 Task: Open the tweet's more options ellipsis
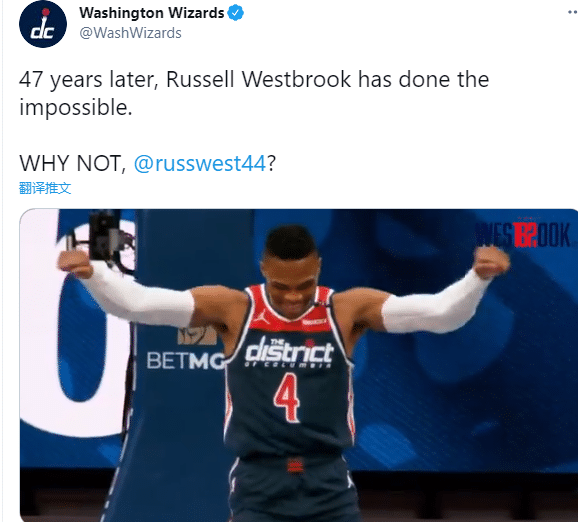point(572,13)
